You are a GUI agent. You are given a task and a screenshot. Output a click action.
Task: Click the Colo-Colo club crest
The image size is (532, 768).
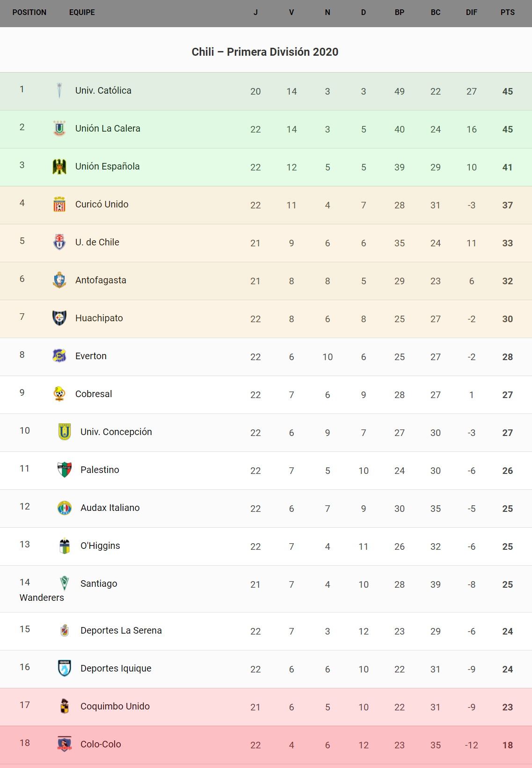65,744
